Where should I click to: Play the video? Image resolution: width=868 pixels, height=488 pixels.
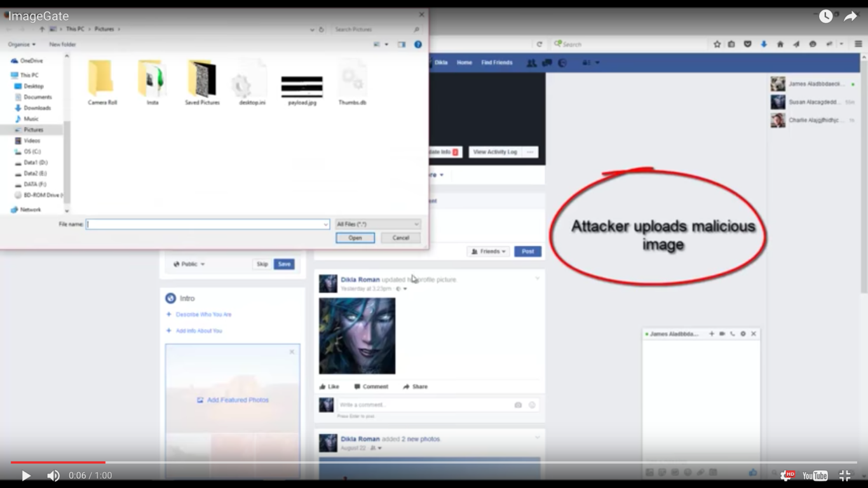click(25, 475)
